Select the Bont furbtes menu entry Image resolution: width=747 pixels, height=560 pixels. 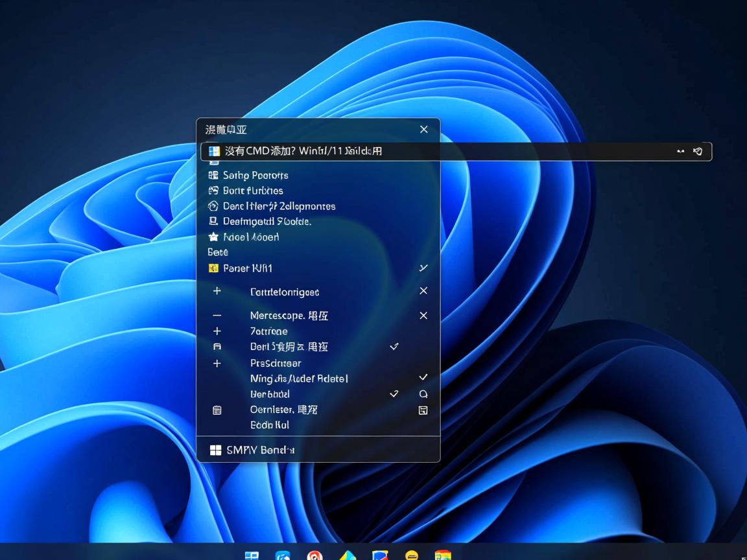click(253, 191)
